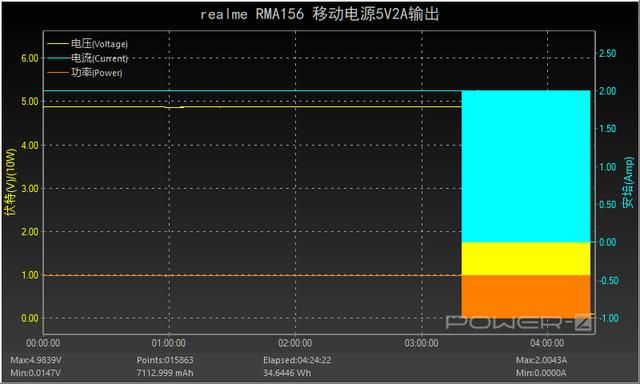Click the 安培(Amp) right axis label
The width and height of the screenshot is (640, 384).
628,183
